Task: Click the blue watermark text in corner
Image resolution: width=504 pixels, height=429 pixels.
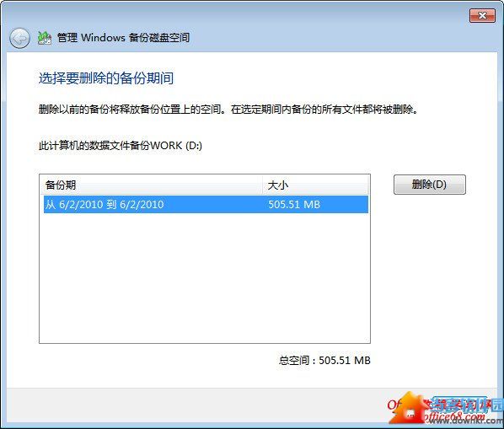Action: pyautogui.click(x=467, y=405)
